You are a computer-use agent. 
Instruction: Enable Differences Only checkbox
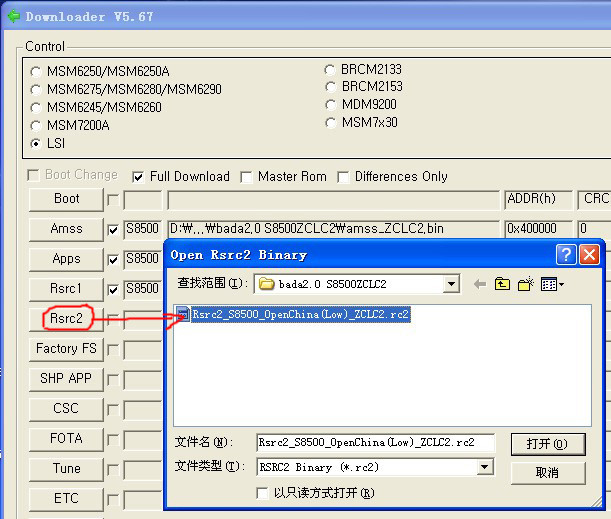pyautogui.click(x=343, y=177)
